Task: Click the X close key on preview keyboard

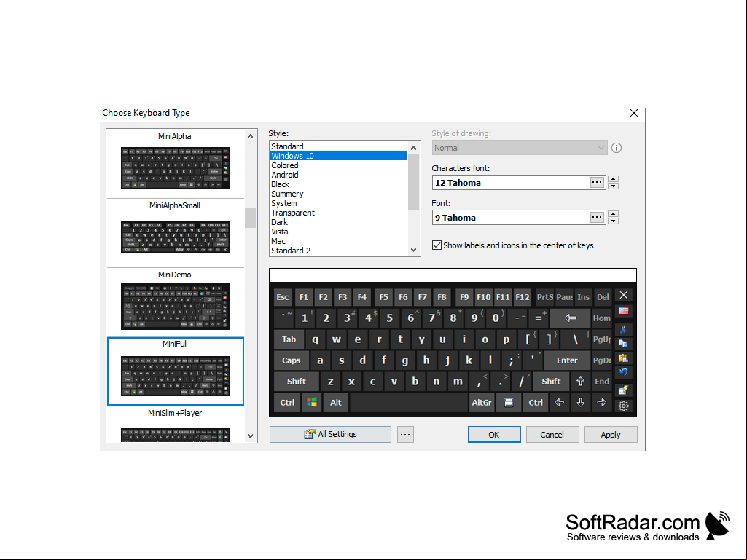Action: [624, 295]
